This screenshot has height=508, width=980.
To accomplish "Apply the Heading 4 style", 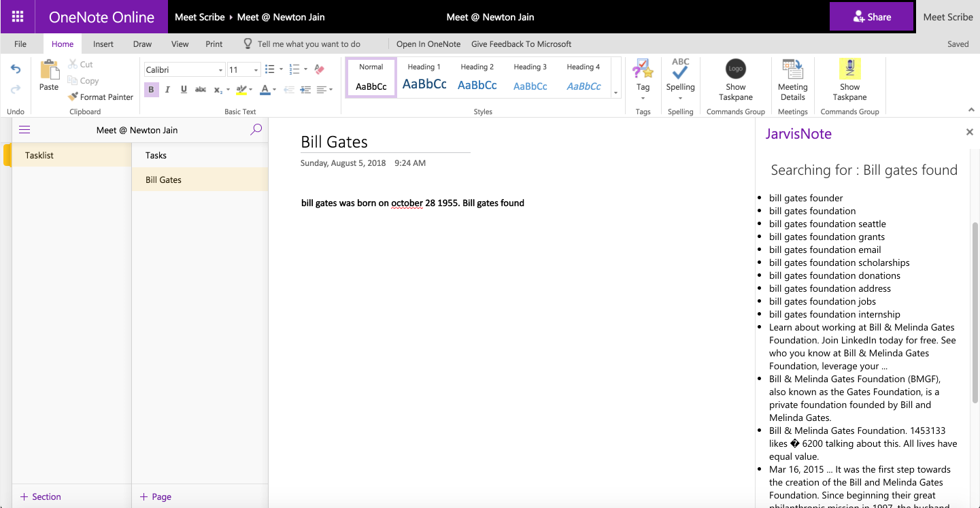I will pos(584,78).
